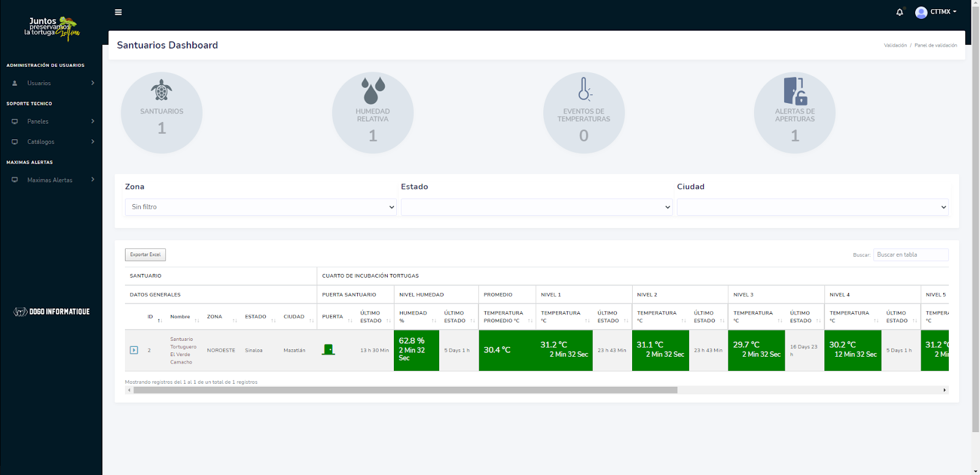
Task: Click the Buscar en tabla search field
Action: pyautogui.click(x=910, y=254)
